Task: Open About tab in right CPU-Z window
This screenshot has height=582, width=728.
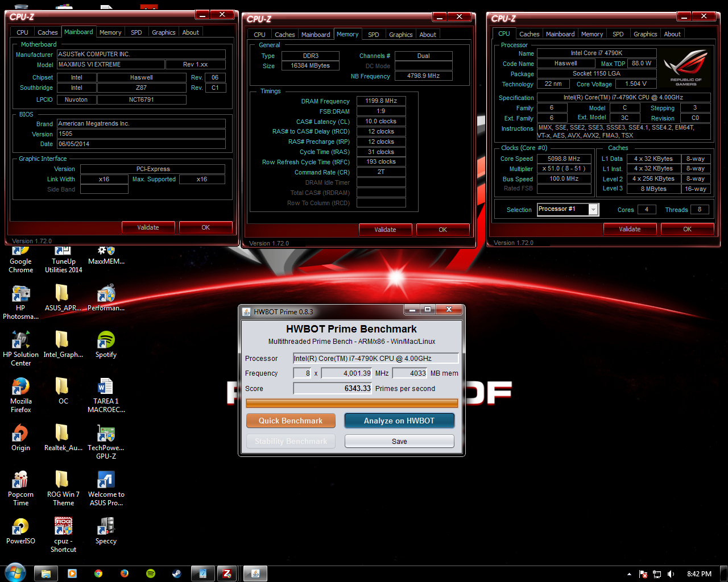Action: 672,34
